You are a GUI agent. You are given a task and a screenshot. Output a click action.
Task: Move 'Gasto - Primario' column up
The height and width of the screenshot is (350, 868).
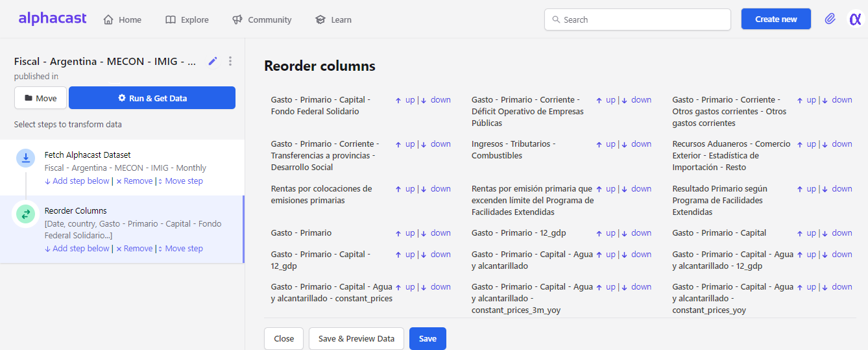(405, 233)
